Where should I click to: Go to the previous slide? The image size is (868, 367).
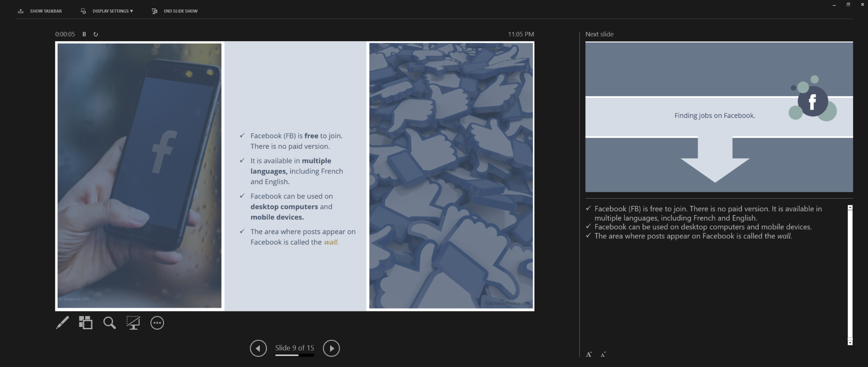(x=258, y=348)
